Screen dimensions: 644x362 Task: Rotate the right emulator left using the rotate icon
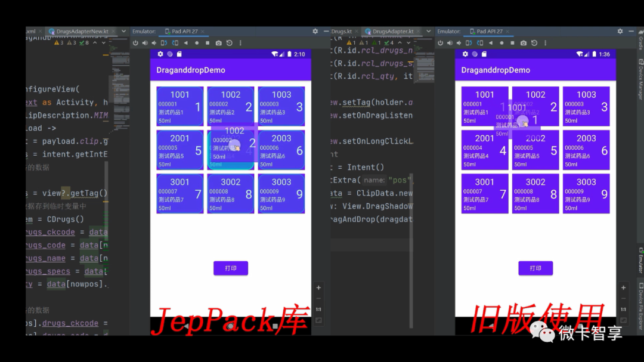click(469, 42)
